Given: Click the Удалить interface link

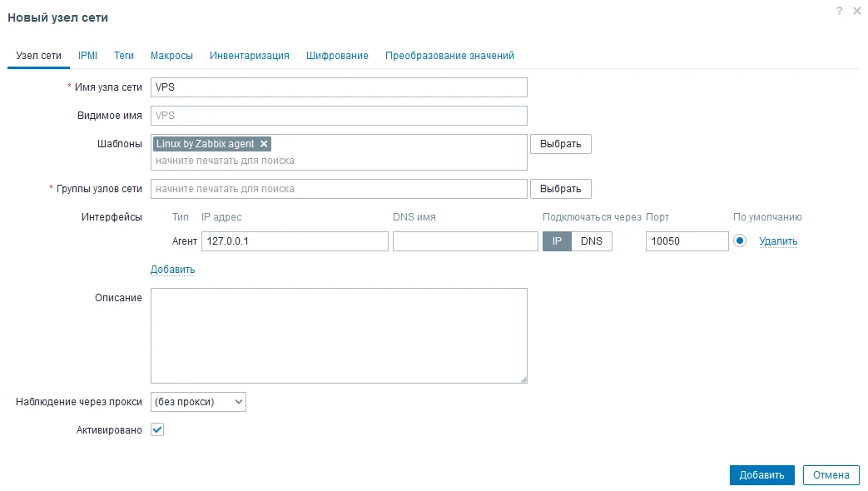Looking at the screenshot, I should (x=778, y=241).
